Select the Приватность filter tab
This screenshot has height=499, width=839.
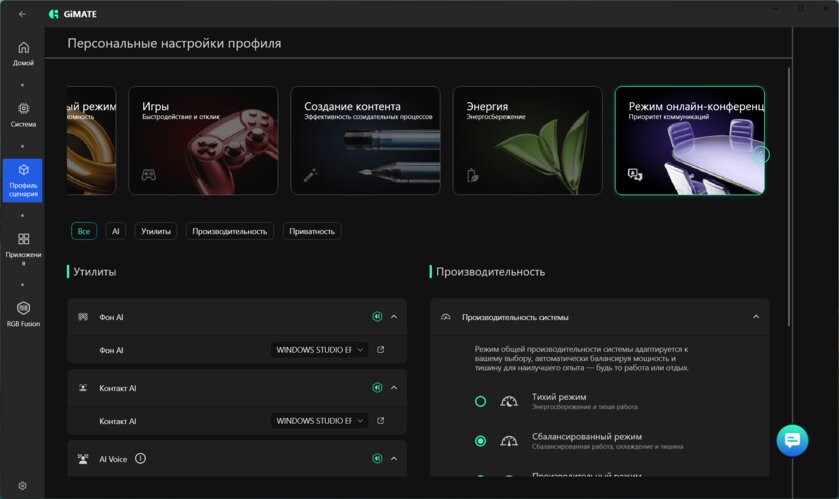(x=312, y=231)
